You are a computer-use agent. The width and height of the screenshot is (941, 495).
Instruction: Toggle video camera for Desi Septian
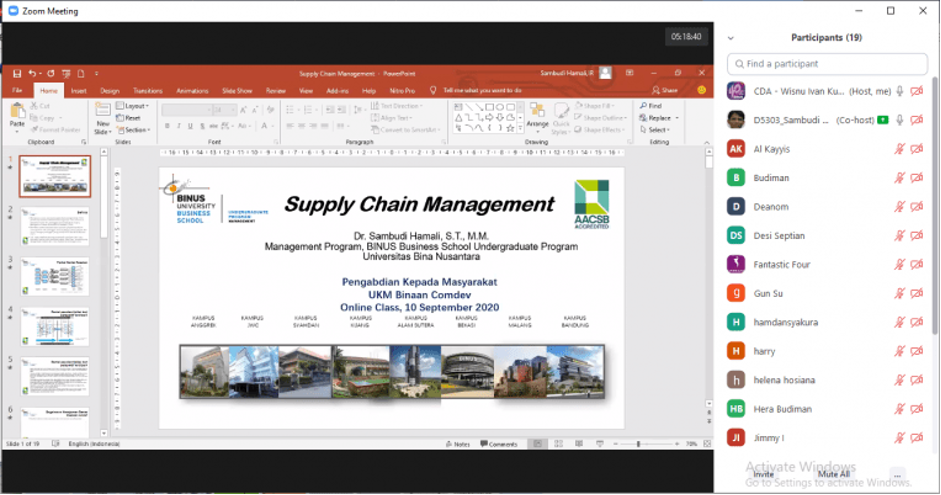coord(916,236)
